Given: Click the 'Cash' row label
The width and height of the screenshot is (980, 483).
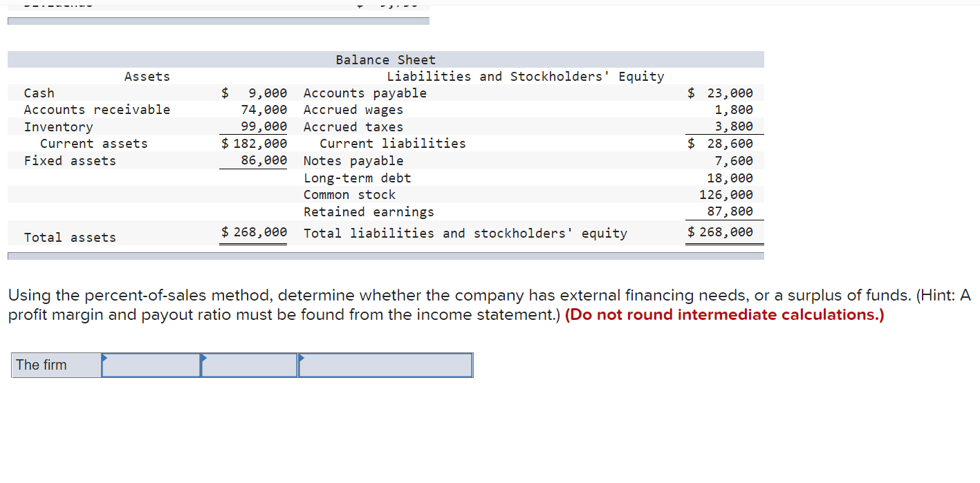Looking at the screenshot, I should (x=39, y=93).
